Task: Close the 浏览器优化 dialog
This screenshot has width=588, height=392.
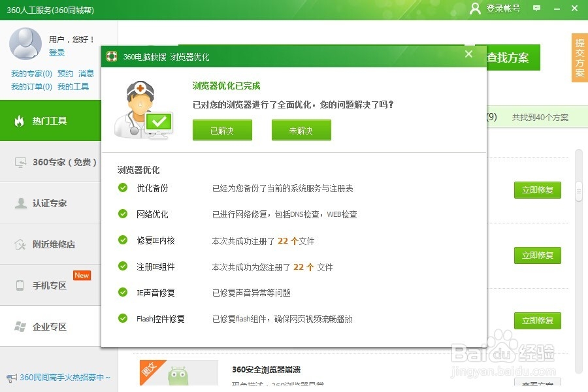Action: point(468,54)
